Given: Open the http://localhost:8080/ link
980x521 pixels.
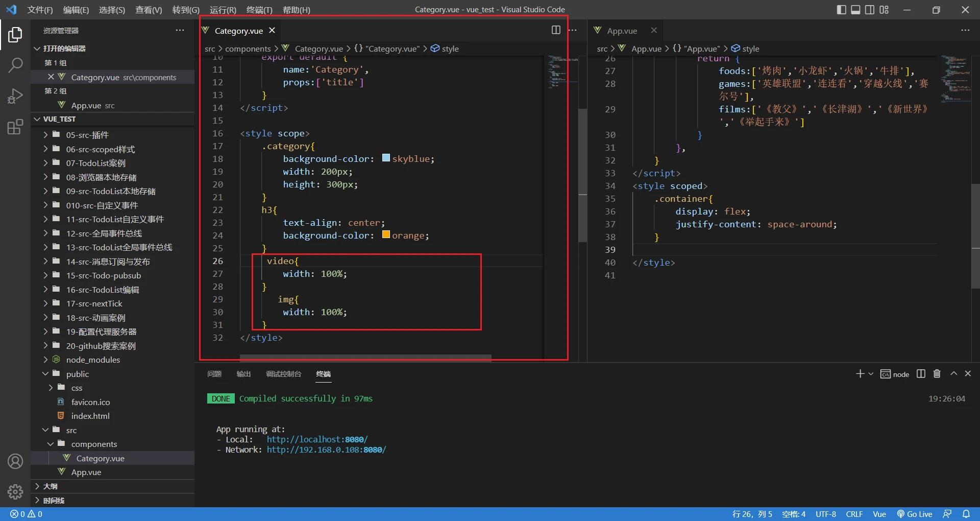Looking at the screenshot, I should click(316, 439).
